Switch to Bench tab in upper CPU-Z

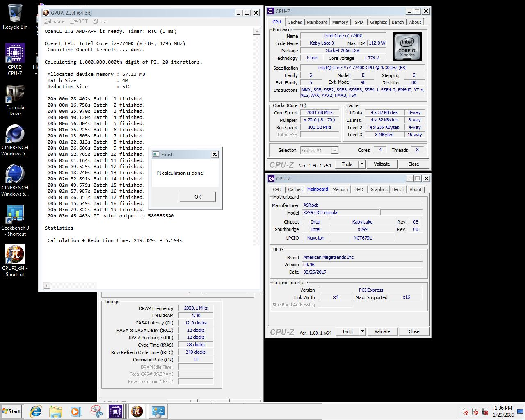click(x=397, y=22)
